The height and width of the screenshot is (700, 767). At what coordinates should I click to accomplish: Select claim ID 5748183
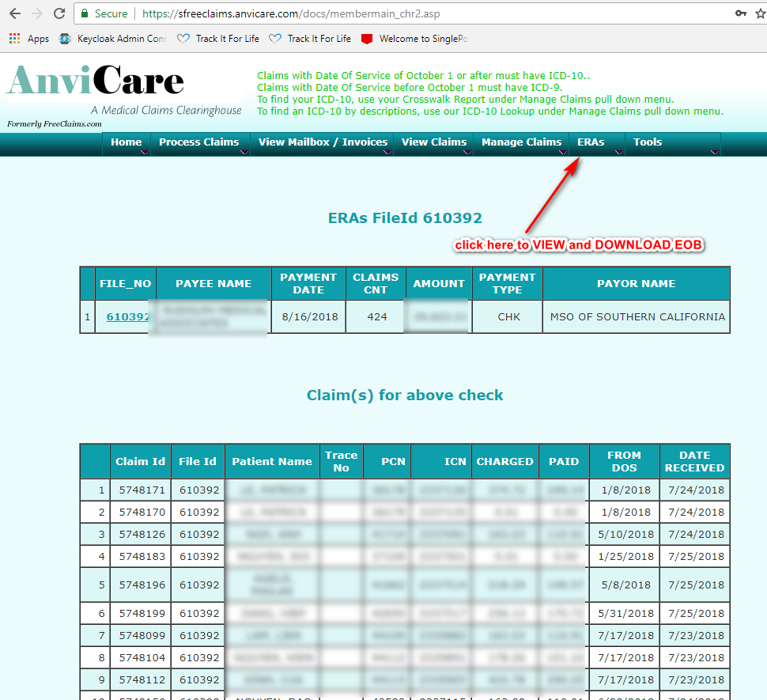[x=142, y=556]
